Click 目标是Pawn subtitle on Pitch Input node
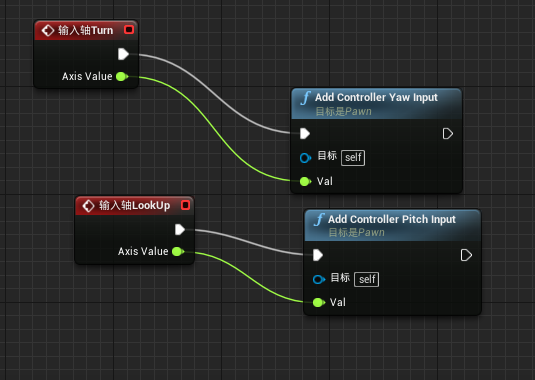 coord(356,233)
